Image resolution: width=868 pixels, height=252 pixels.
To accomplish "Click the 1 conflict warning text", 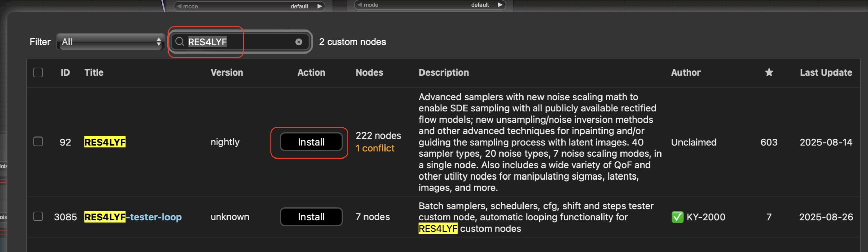I will click(375, 148).
